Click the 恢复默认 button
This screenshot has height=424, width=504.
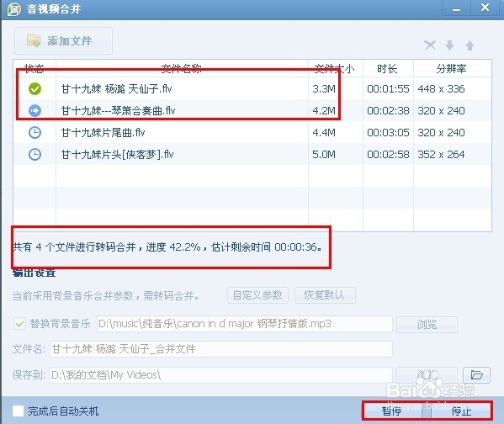[325, 295]
